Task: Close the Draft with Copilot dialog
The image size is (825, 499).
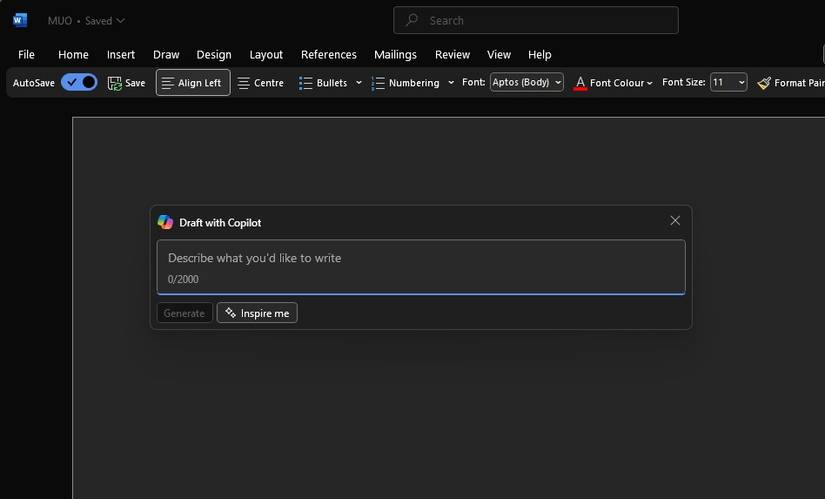Action: coord(675,220)
